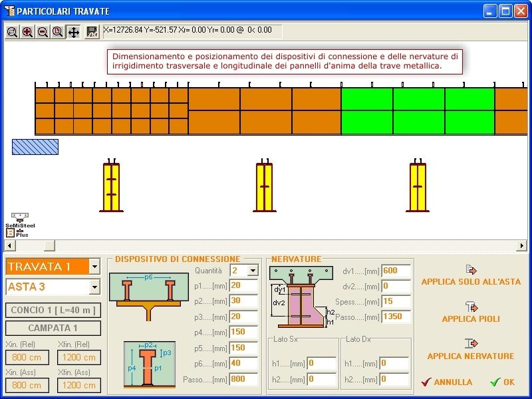
Task: Click the Applica Solo All'Asta icon
Action: (x=471, y=269)
